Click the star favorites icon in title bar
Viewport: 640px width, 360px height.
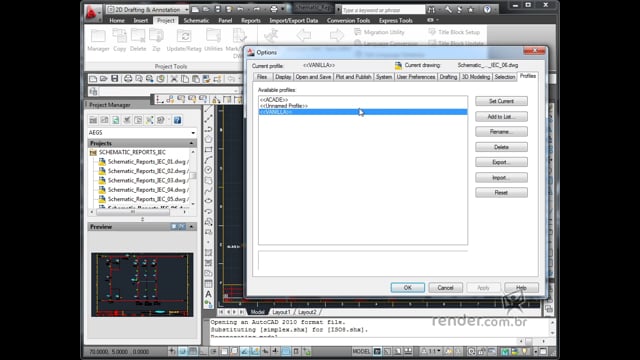click(x=471, y=9)
